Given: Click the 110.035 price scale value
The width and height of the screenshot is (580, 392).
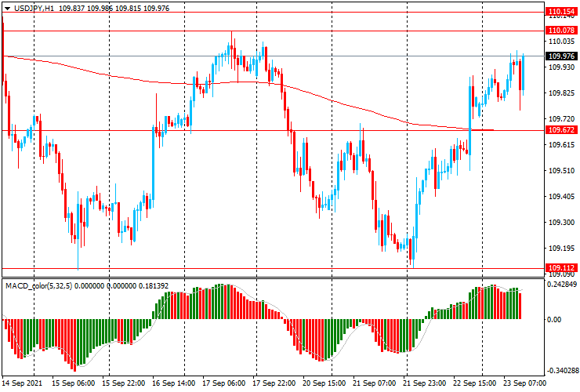Looking at the screenshot, I should point(561,41).
